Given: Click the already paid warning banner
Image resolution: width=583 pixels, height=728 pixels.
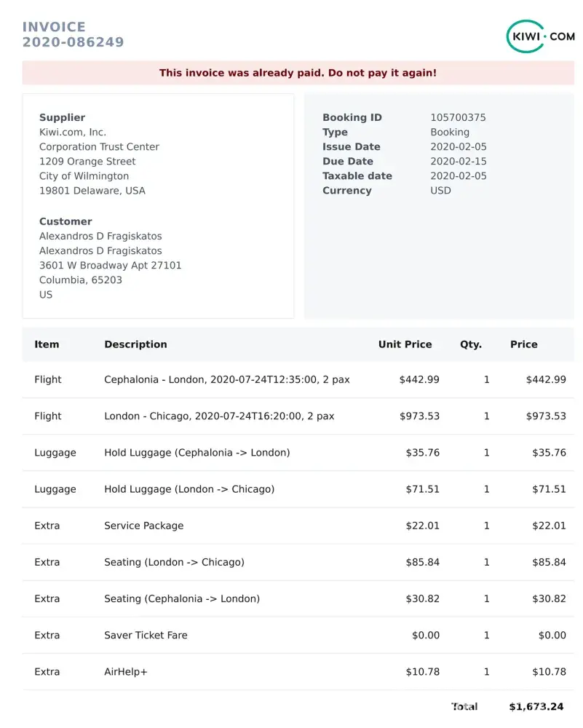Looking at the screenshot, I should pos(298,73).
